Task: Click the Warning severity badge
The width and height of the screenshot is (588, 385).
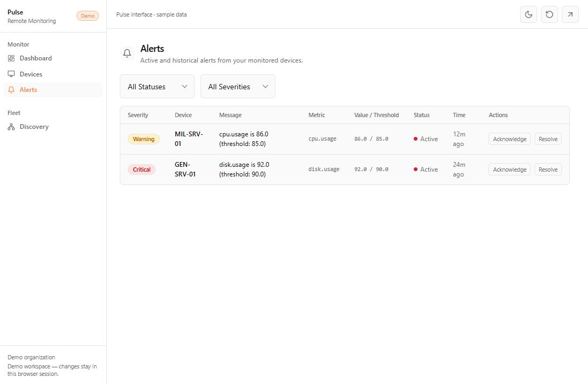Action: click(x=144, y=139)
